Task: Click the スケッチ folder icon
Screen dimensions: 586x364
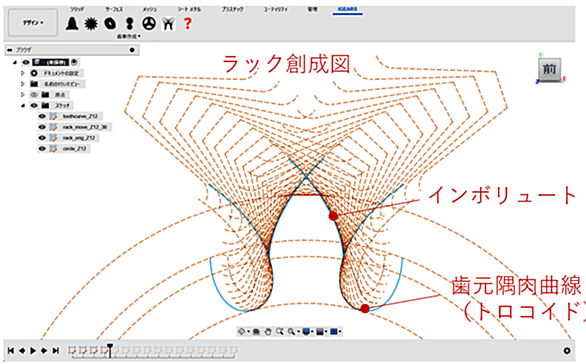Action: pos(45,105)
